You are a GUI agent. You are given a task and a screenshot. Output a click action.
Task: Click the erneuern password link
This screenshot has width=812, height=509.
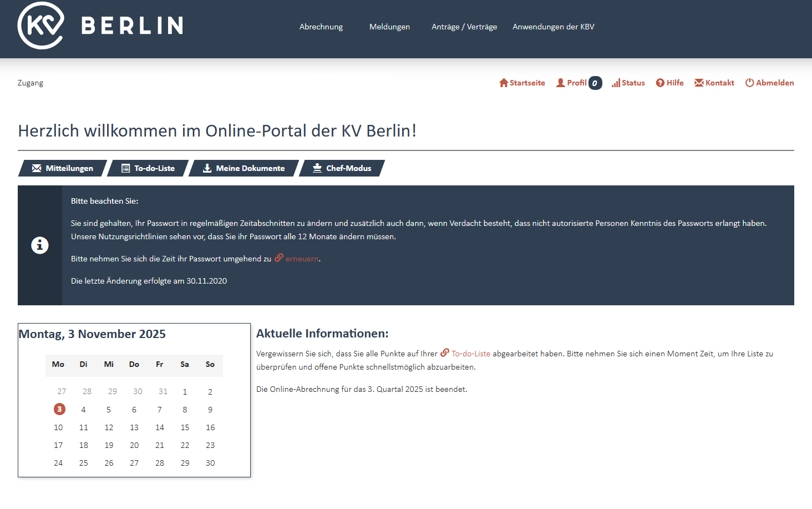(302, 259)
